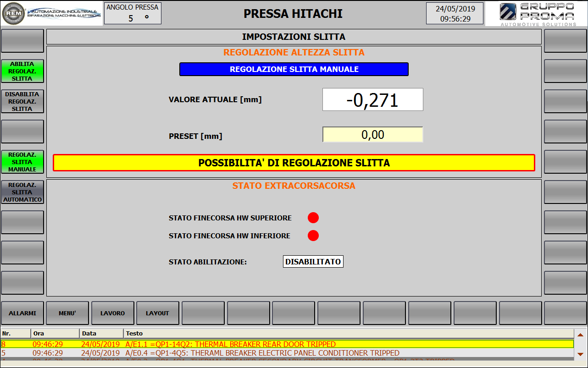Viewport: 588px width, 368px height.
Task: Select alarm row 8 thermal breaker rear door
Action: click(x=287, y=344)
